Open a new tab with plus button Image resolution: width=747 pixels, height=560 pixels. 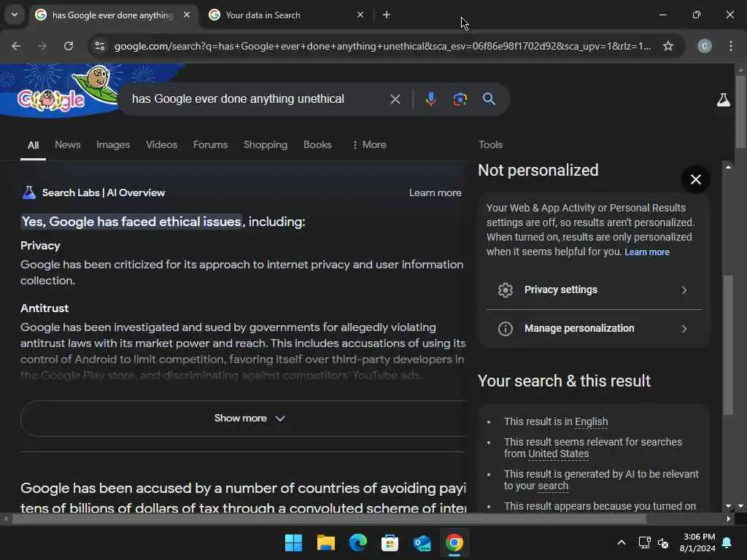[x=387, y=15]
